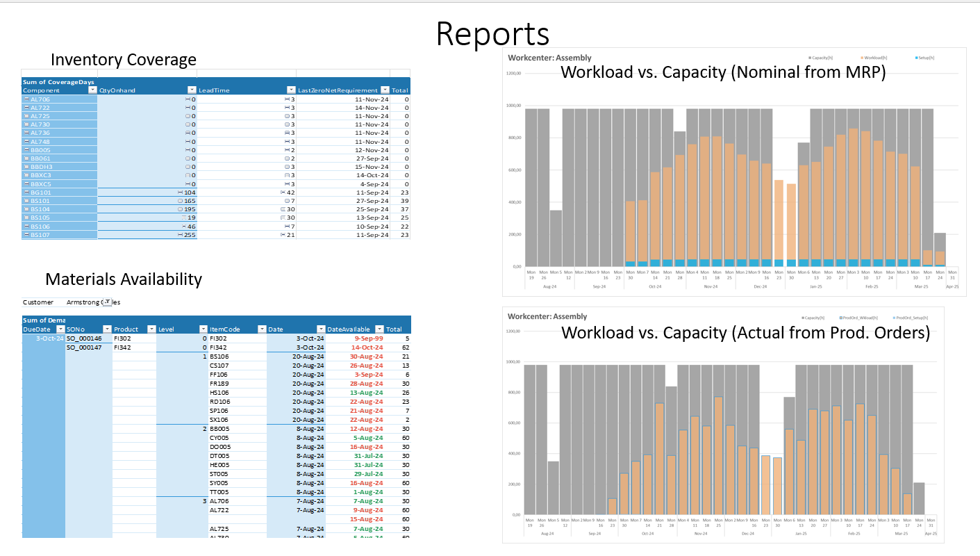Open the LastZeroNetRequirement filter dropdown
This screenshot has height=556, width=980.
point(384,90)
